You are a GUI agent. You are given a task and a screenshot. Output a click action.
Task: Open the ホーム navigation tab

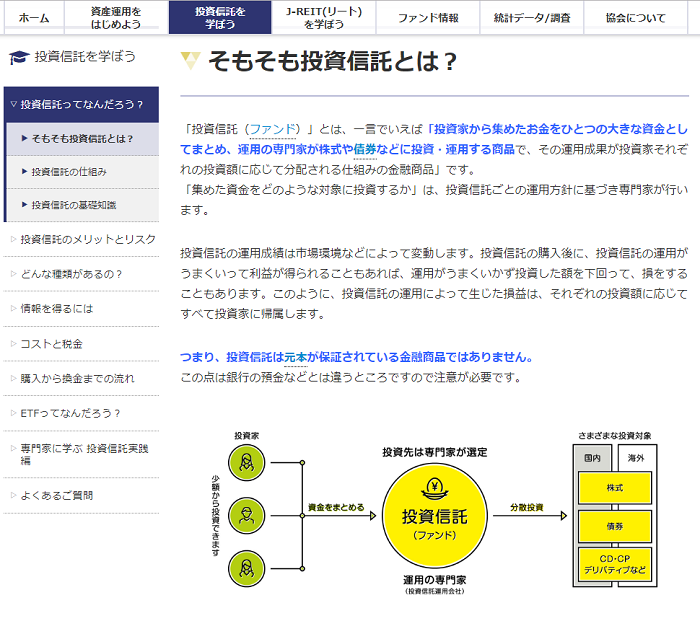(x=34, y=18)
